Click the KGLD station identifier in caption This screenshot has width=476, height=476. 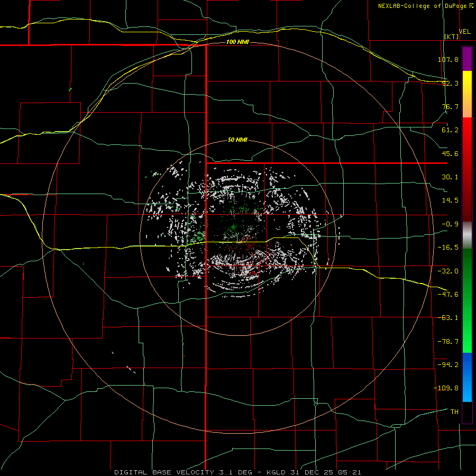pyautogui.click(x=277, y=472)
